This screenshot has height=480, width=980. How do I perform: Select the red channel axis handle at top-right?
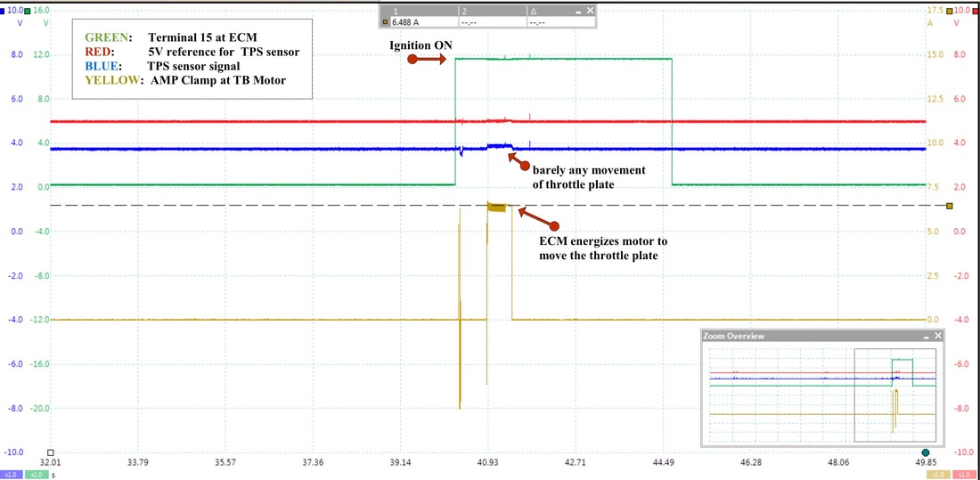point(976,11)
